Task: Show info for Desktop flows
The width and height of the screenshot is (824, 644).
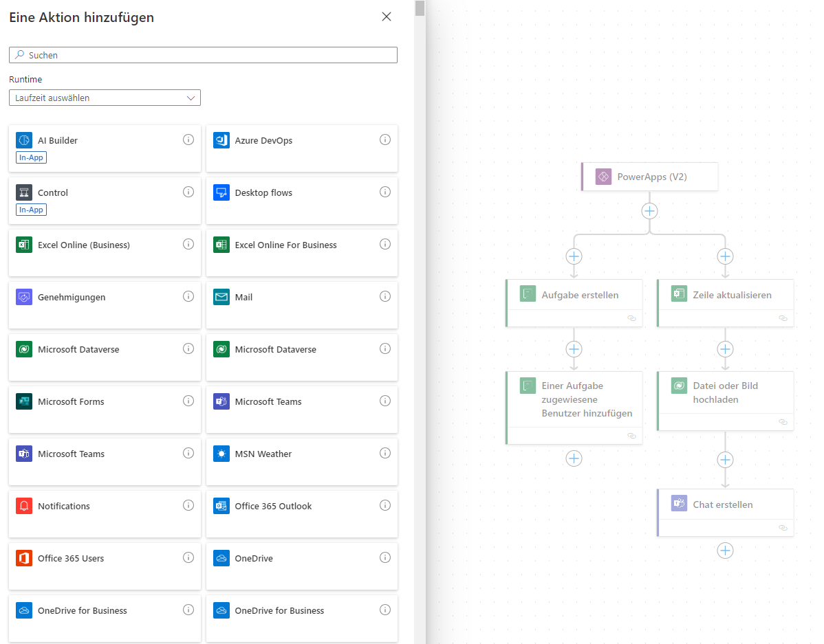Action: [385, 192]
